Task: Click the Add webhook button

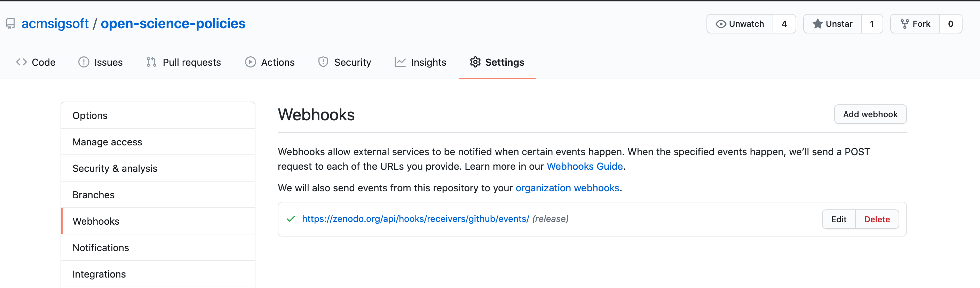Action: coord(870,114)
